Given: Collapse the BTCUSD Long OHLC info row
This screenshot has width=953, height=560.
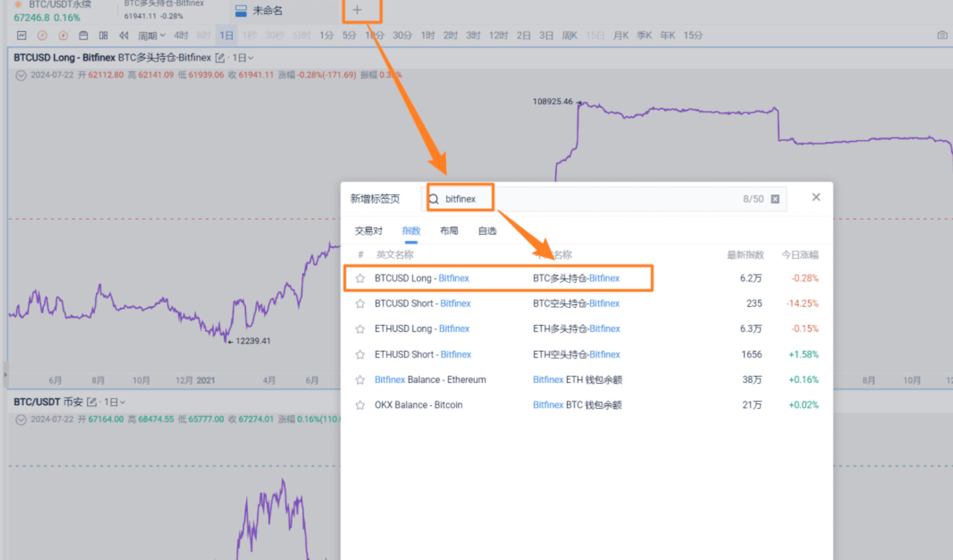Looking at the screenshot, I should [x=21, y=75].
